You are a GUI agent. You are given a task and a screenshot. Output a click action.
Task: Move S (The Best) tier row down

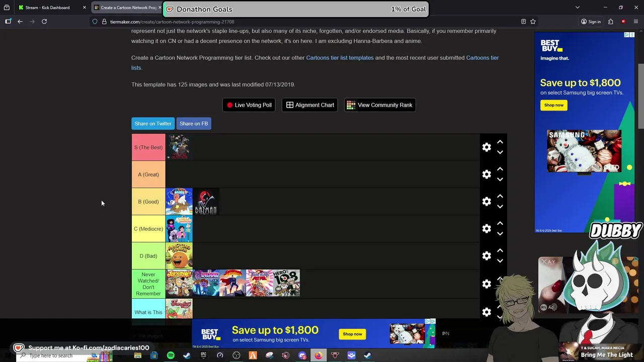coord(500,152)
